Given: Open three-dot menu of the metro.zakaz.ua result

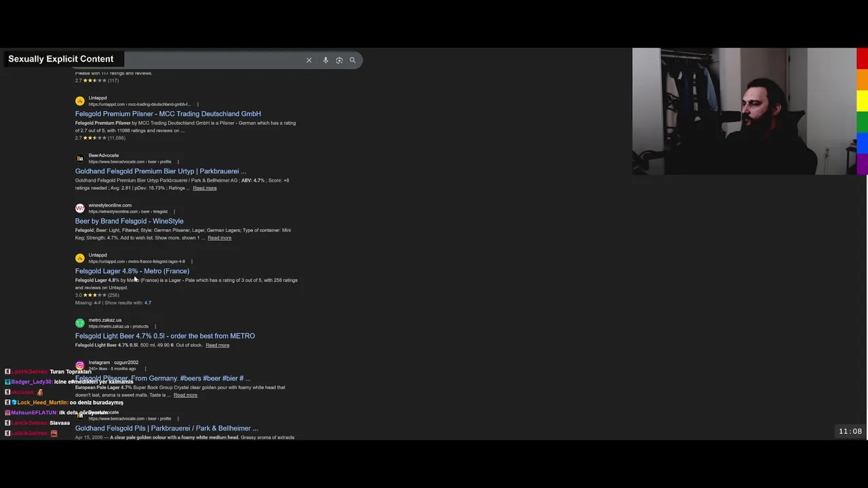Looking at the screenshot, I should (x=155, y=327).
